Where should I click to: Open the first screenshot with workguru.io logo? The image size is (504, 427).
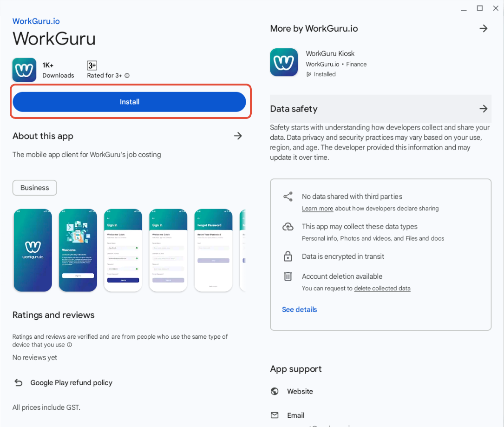[x=33, y=250]
